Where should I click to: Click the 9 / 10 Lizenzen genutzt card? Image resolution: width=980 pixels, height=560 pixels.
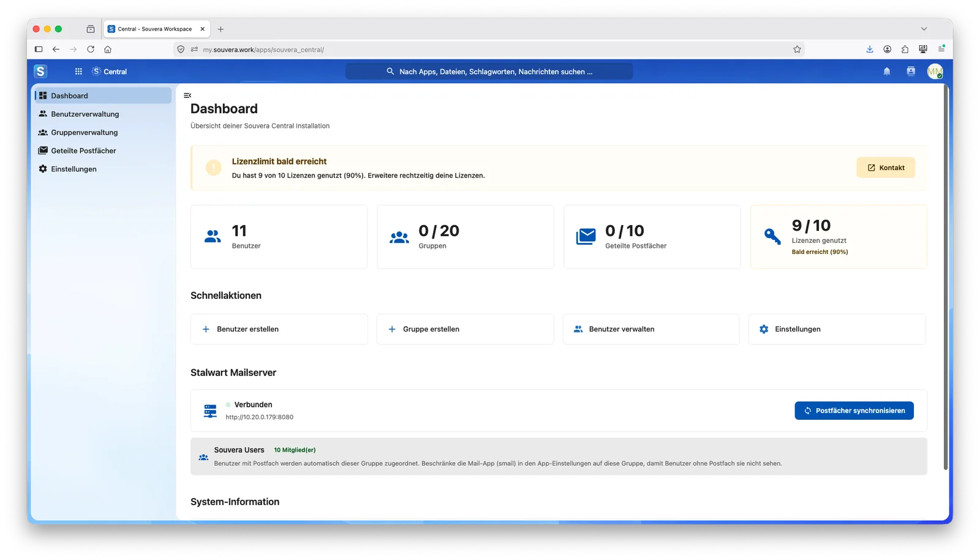(x=839, y=237)
